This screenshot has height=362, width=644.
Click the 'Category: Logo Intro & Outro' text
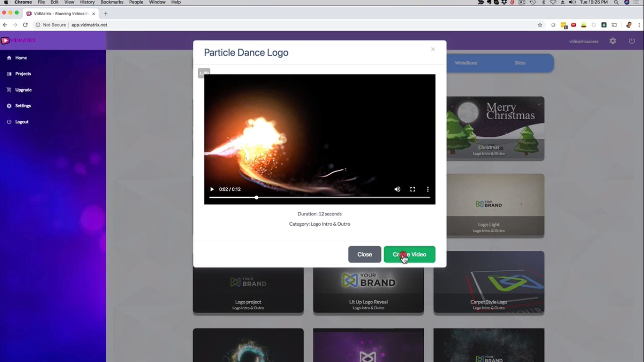(320, 224)
